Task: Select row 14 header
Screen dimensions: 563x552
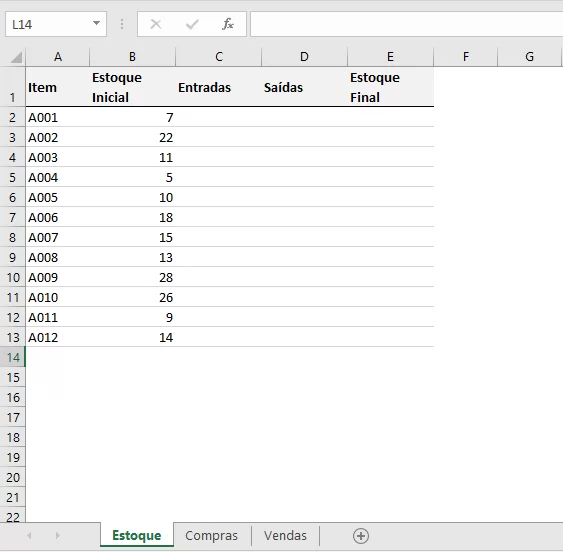Action: click(x=13, y=357)
